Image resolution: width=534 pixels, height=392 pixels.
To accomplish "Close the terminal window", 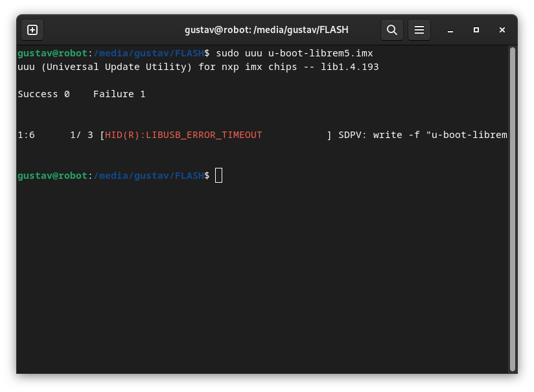I will (x=502, y=30).
